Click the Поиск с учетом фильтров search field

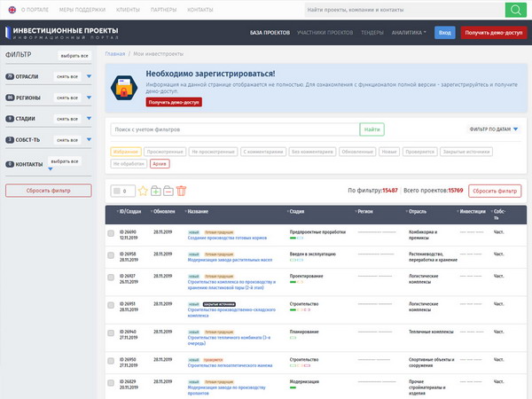click(234, 129)
